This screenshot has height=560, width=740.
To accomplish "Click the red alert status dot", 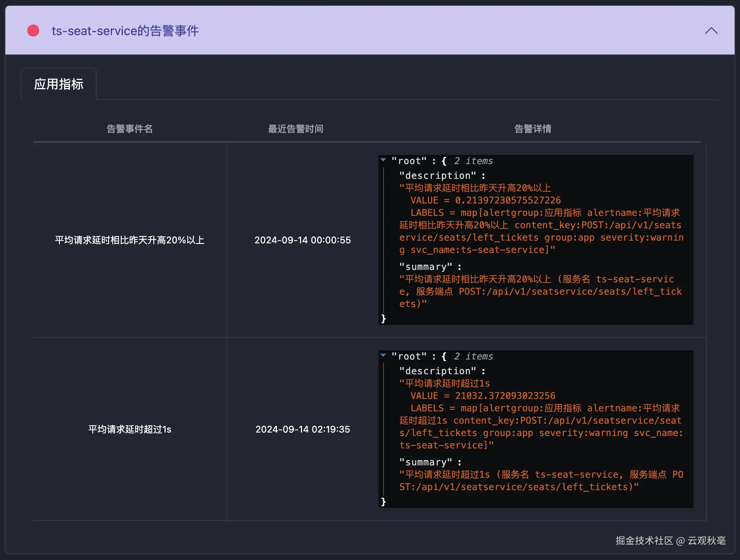I will click(33, 31).
